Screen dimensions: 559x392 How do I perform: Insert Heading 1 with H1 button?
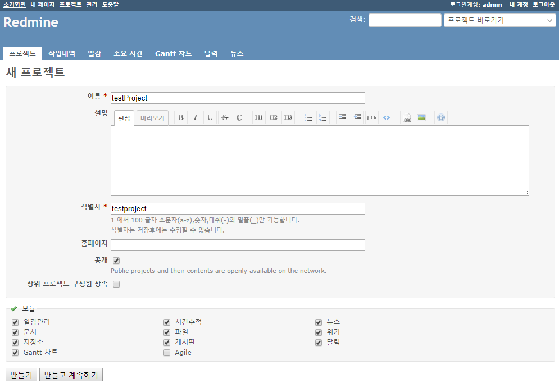point(259,117)
